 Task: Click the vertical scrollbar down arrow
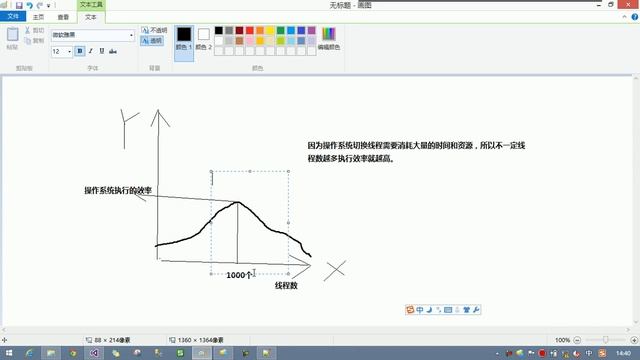636,322
